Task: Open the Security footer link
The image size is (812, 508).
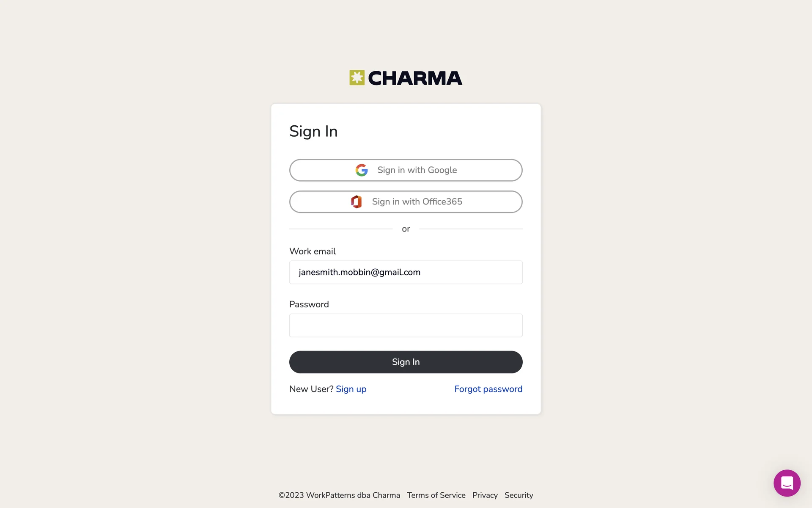Action: click(x=518, y=495)
